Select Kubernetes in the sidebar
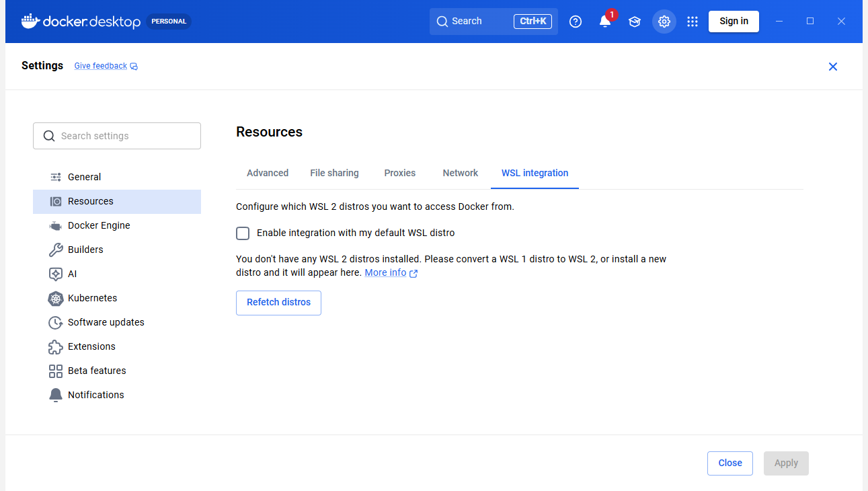The width and height of the screenshot is (868, 491). coord(117,298)
